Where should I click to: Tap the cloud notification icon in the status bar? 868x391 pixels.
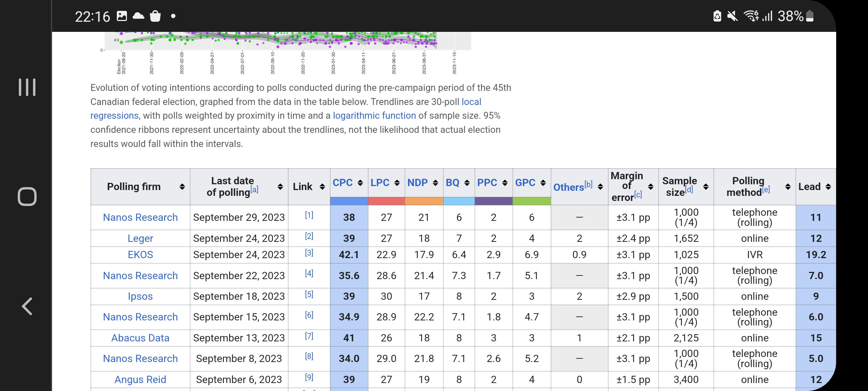coord(139,16)
